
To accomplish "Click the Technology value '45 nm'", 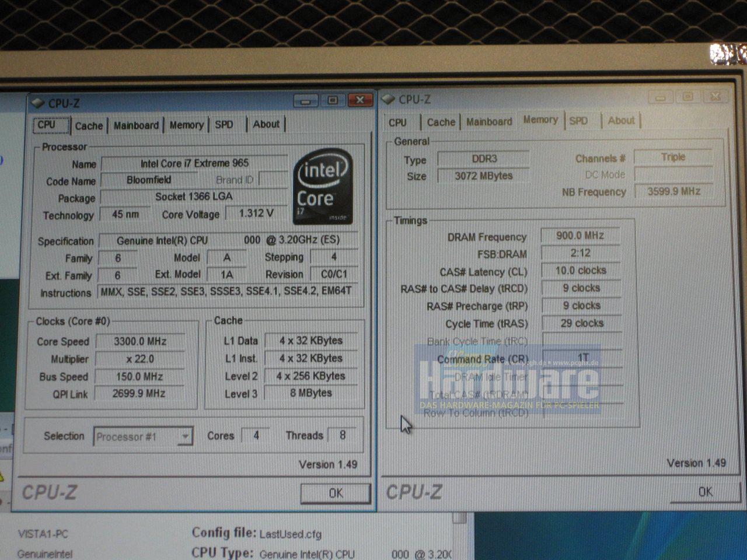I will pos(125,214).
